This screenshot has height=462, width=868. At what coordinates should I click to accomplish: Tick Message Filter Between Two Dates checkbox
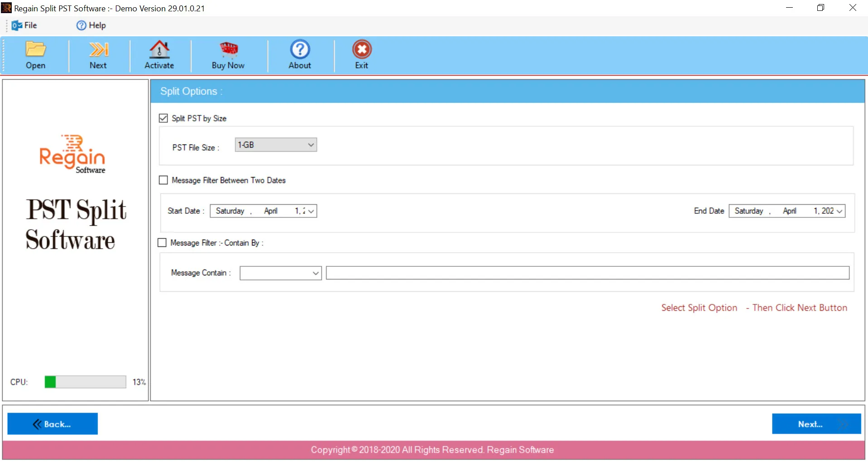pos(163,180)
